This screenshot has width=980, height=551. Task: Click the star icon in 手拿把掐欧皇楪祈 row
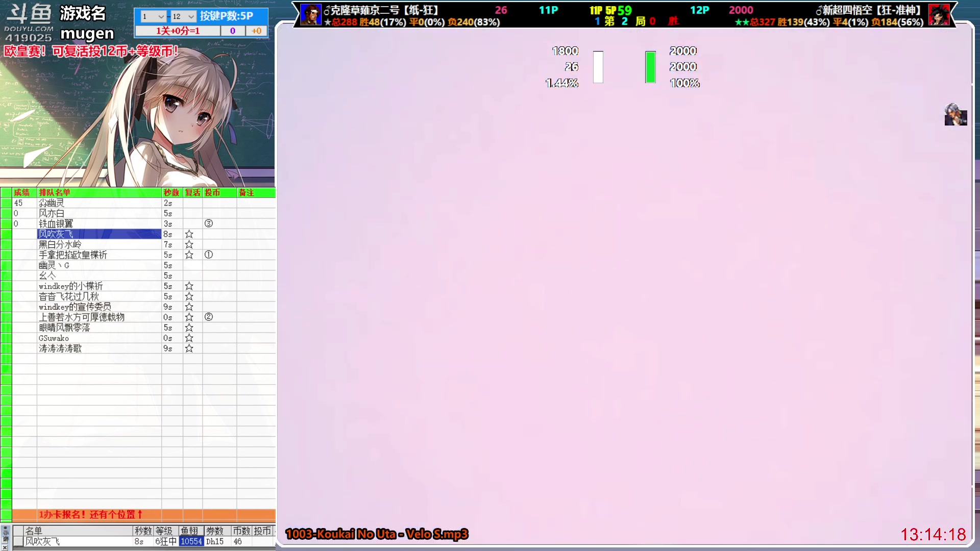(189, 255)
